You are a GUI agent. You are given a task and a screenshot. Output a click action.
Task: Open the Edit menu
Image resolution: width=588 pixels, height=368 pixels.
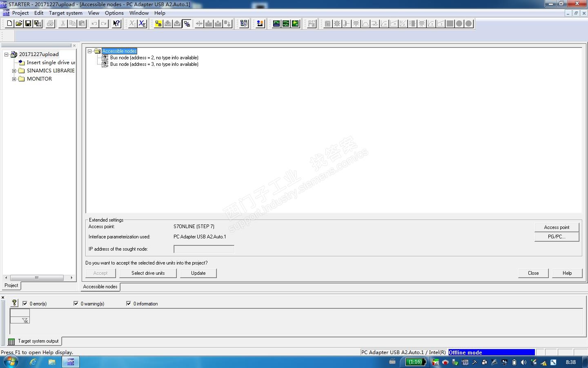[x=39, y=13]
